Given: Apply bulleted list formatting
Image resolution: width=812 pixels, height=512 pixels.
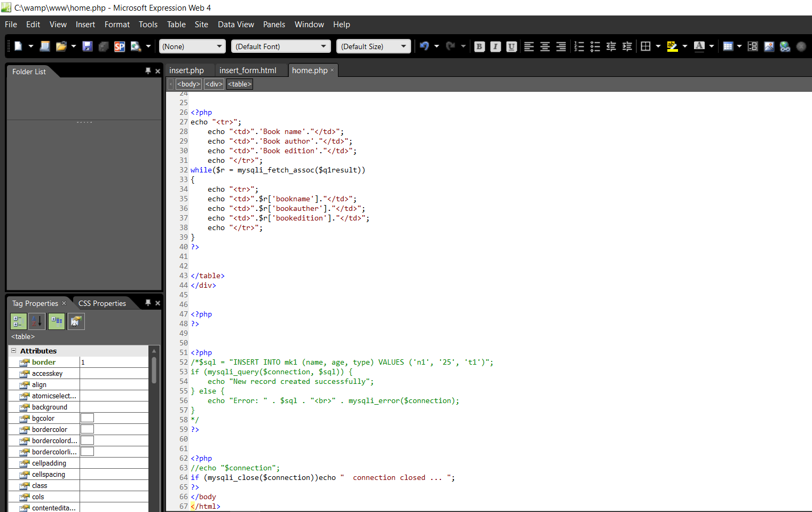Looking at the screenshot, I should [595, 46].
